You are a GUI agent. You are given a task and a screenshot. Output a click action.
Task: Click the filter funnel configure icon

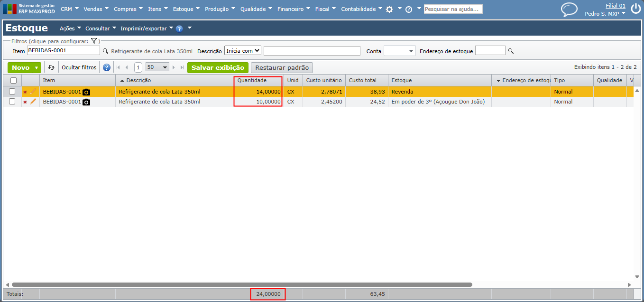point(94,41)
